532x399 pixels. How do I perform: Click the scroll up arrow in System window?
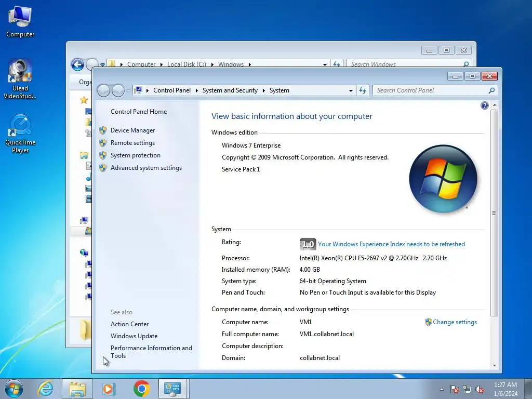495,105
